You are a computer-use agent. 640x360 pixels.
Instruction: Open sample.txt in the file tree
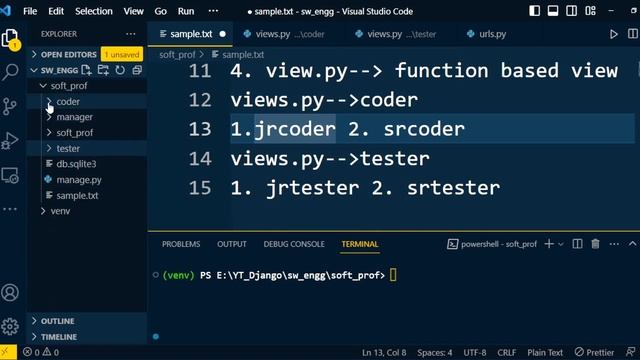click(x=77, y=196)
